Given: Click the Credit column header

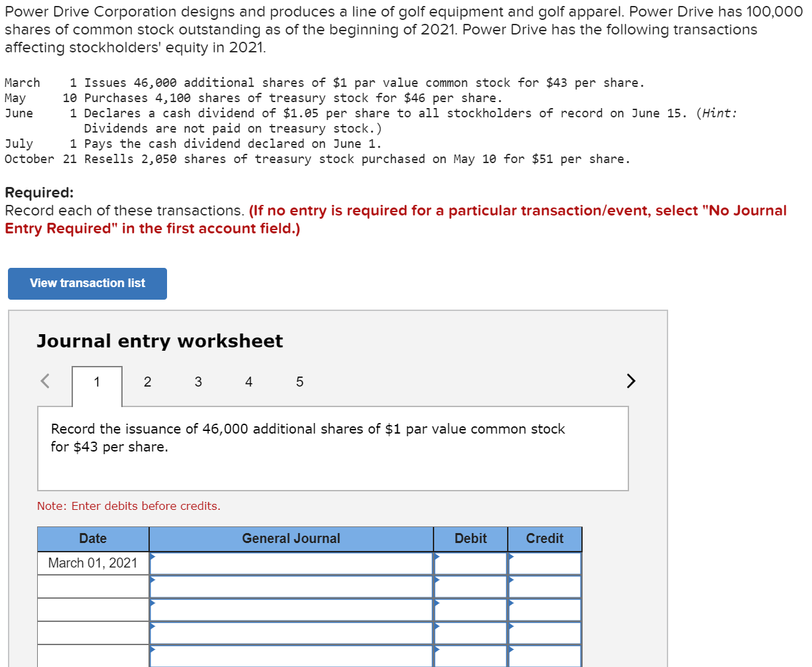Looking at the screenshot, I should point(545,539).
